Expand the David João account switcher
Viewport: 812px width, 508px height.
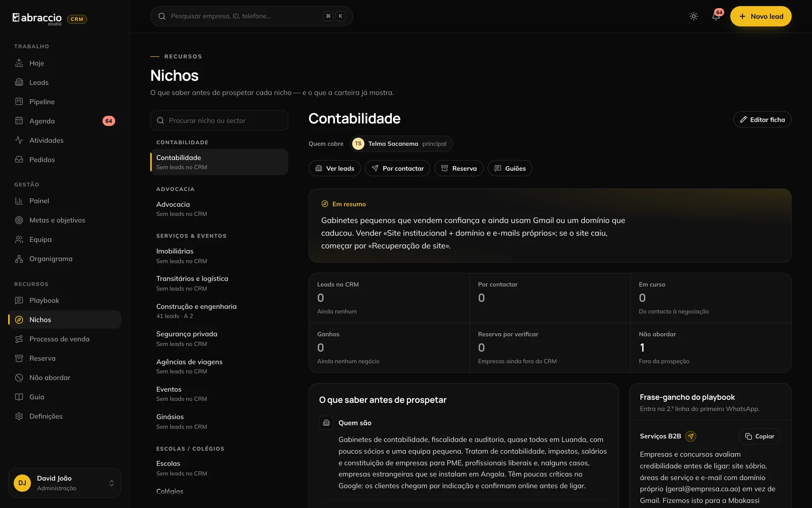coord(64,483)
